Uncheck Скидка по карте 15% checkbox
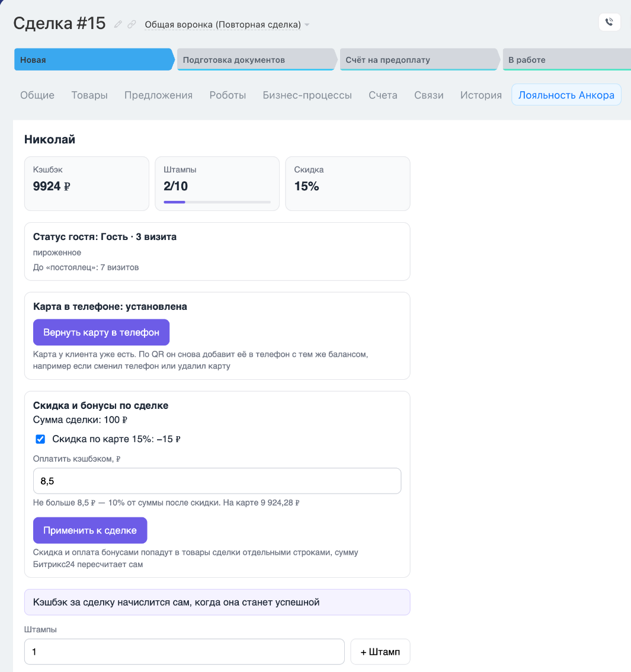This screenshot has height=672, width=631. coord(40,439)
